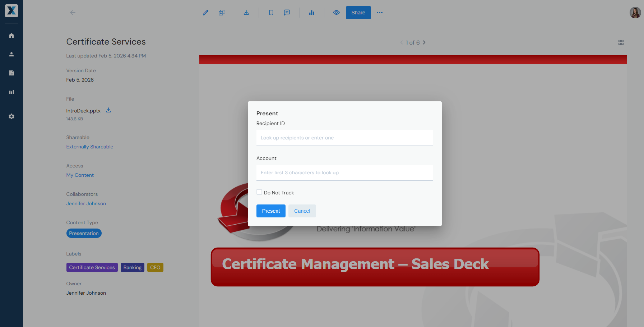644x327 pixels.
Task: Click the slide preview title banner
Action: tap(375, 267)
